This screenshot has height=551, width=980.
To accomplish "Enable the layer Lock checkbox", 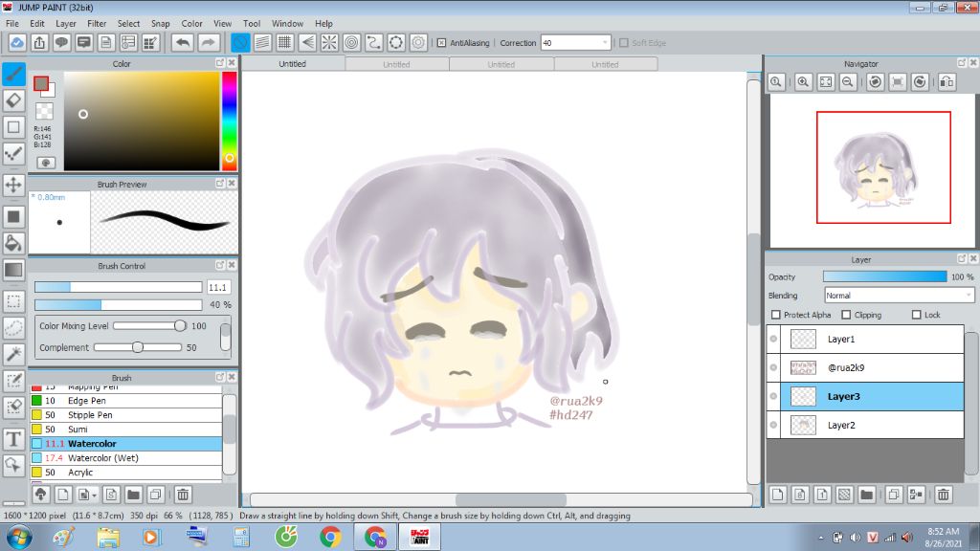I will tap(916, 314).
